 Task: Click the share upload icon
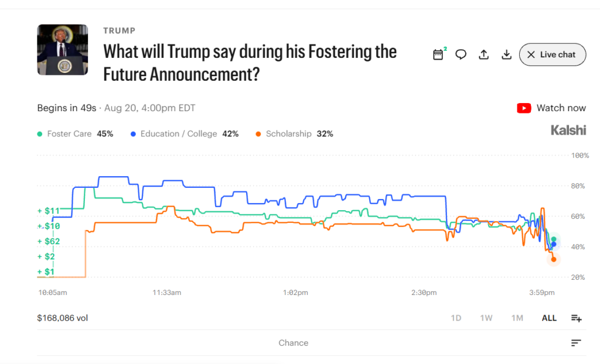click(483, 54)
